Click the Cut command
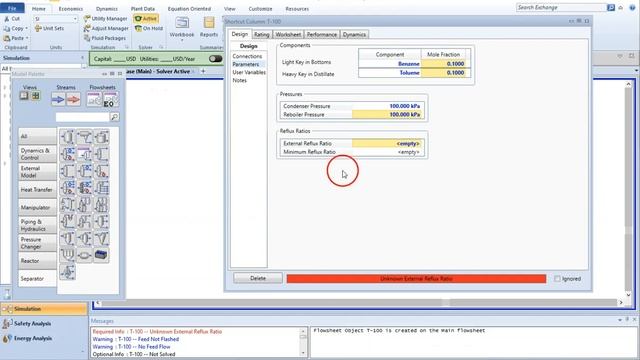 click(12, 18)
